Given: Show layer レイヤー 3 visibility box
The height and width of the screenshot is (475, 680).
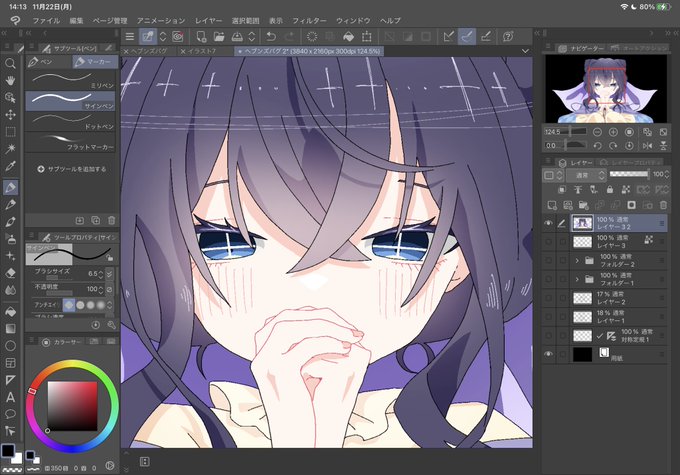Looking at the screenshot, I should (549, 242).
